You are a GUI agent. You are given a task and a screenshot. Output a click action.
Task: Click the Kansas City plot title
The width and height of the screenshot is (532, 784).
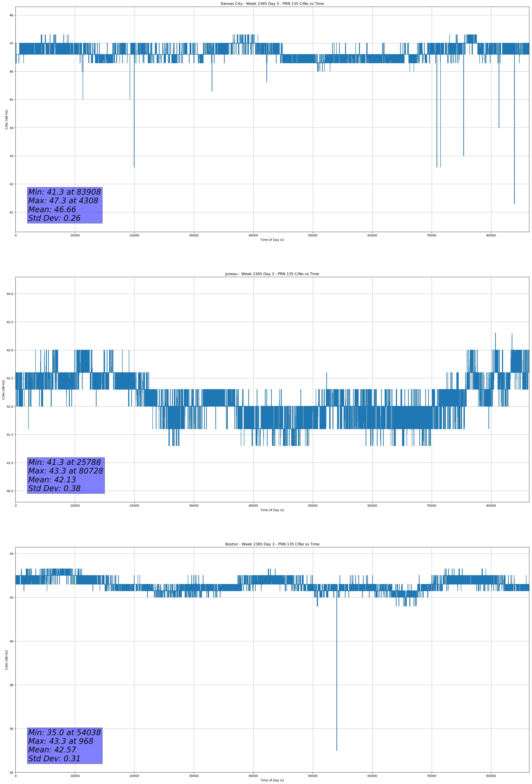pyautogui.click(x=272, y=4)
